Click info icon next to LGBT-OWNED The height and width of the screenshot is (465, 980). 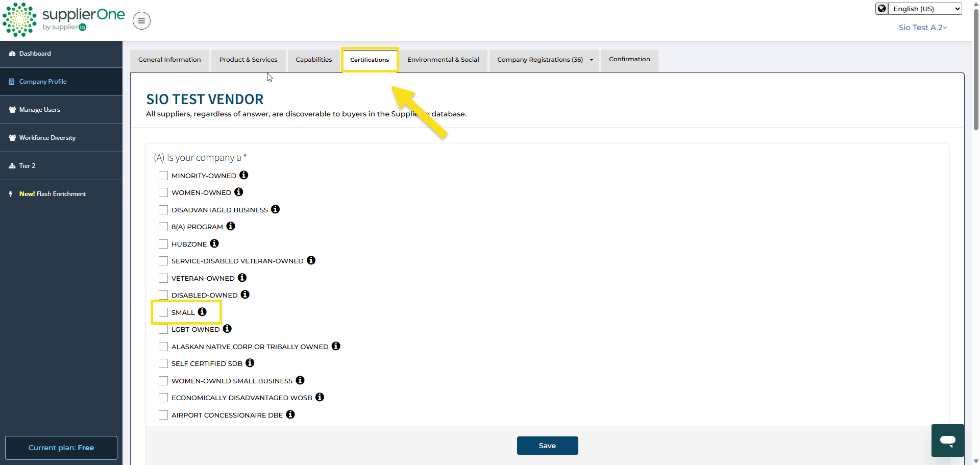click(x=227, y=329)
